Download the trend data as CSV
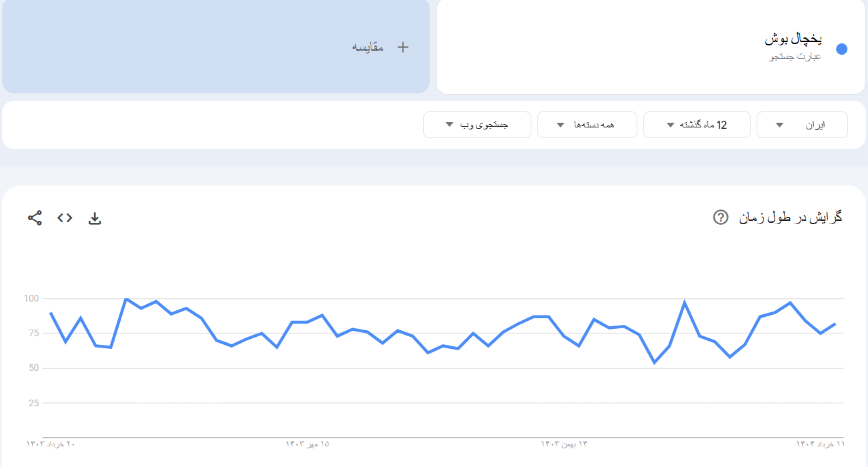Screen dimensions: 868x467 95,218
